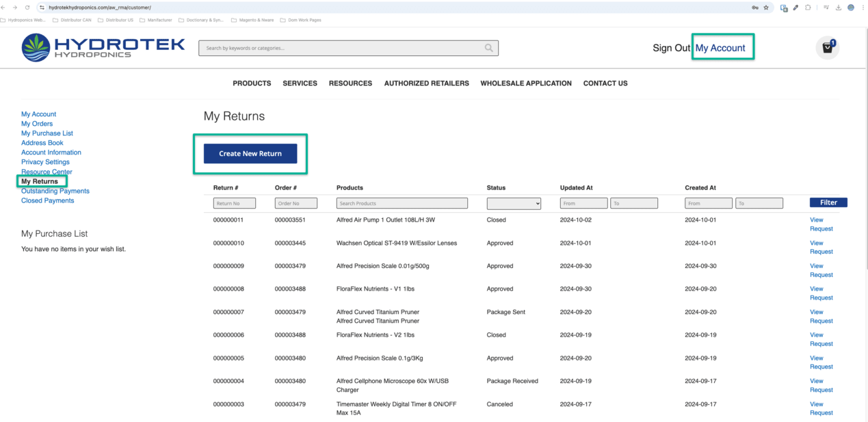Click the browser forward arrow

point(15,8)
